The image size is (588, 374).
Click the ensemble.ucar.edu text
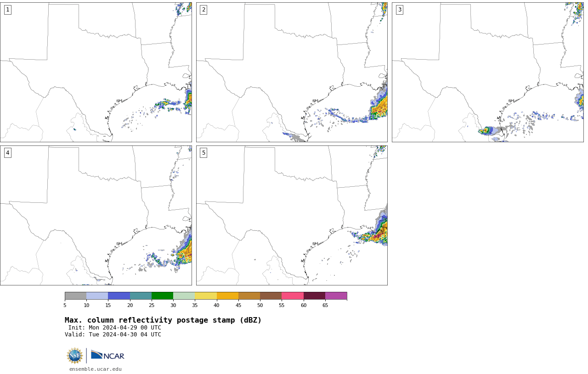click(x=96, y=369)
